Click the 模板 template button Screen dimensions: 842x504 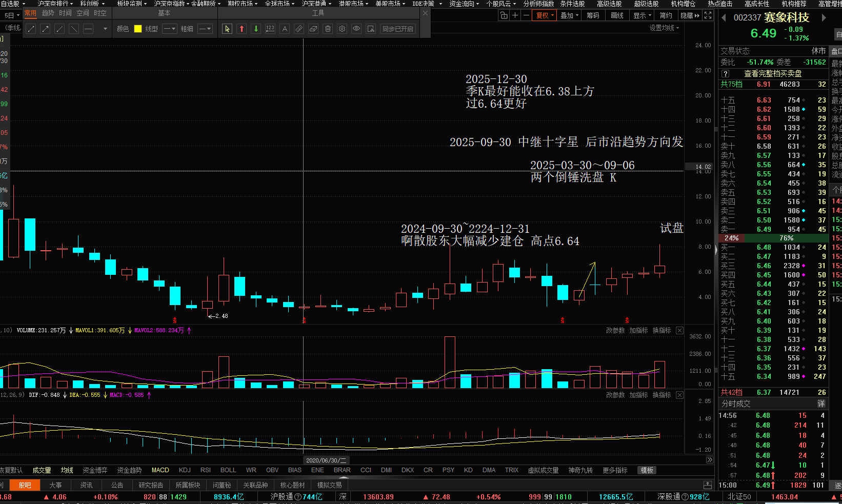(647, 470)
